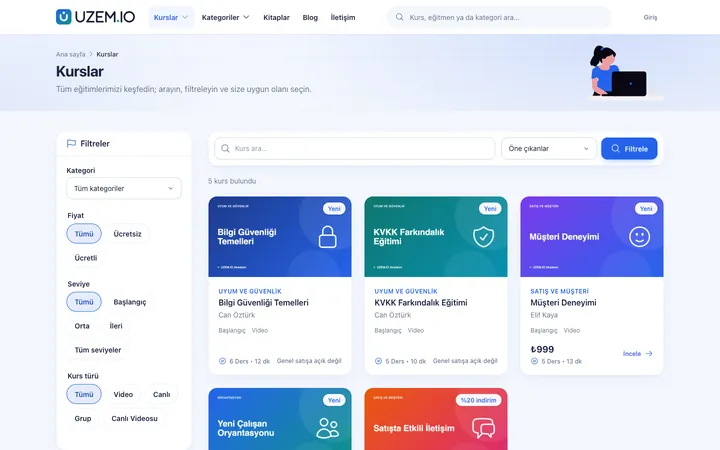Click the Giriş login link
720x450 pixels.
click(x=650, y=17)
